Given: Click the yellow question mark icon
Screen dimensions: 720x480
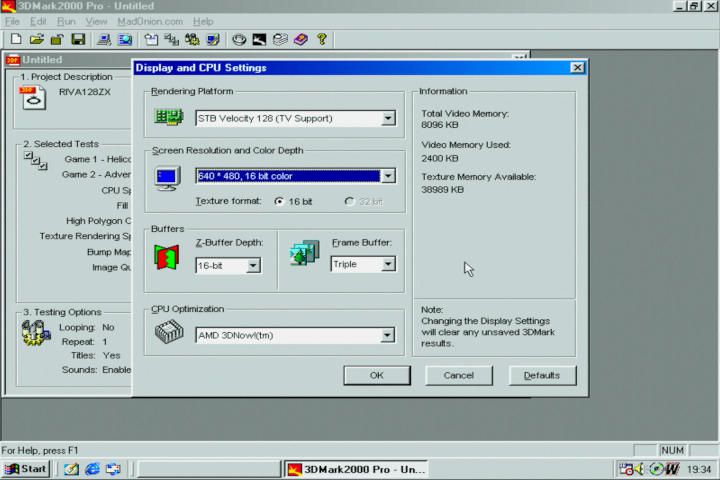Looking at the screenshot, I should click(322, 40).
